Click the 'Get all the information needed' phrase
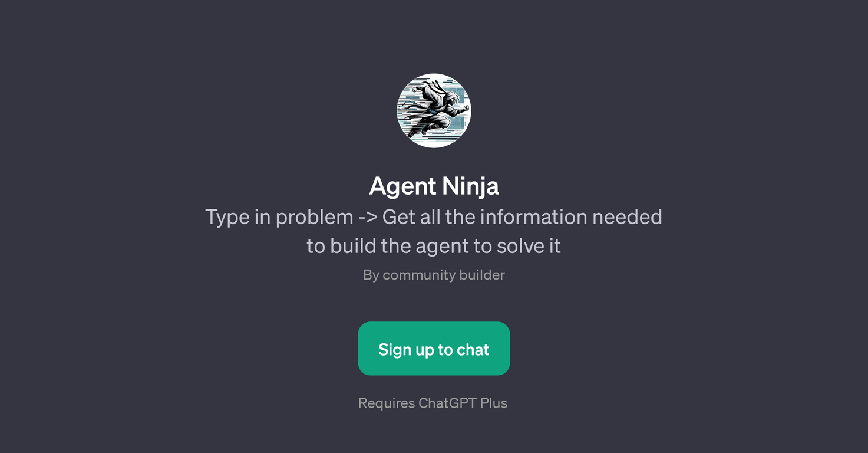 [522, 217]
